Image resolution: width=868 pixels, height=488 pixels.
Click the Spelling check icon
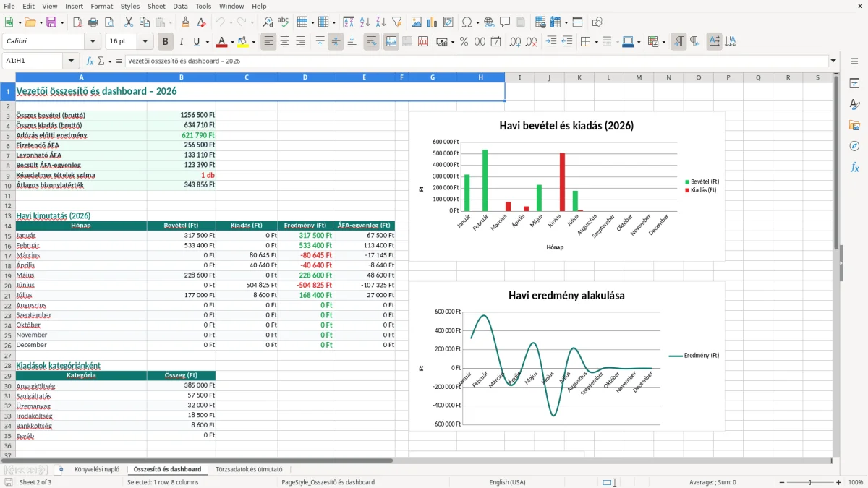(x=283, y=22)
